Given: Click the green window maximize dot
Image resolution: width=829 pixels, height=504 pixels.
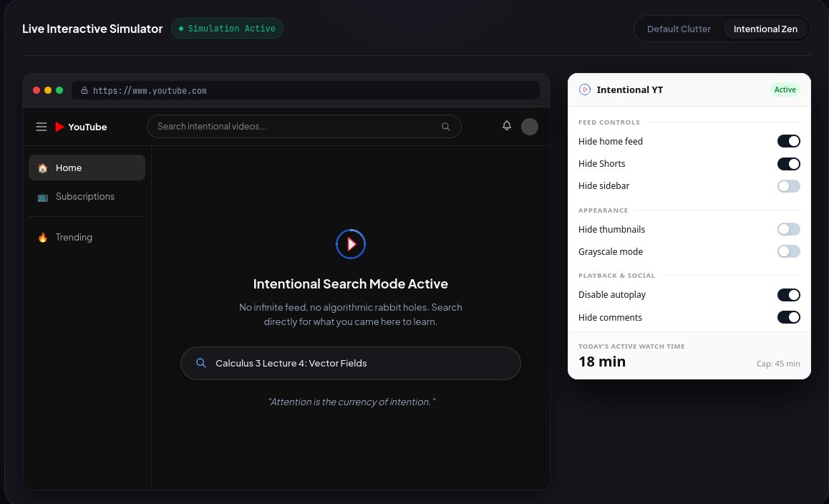Looking at the screenshot, I should pos(59,90).
